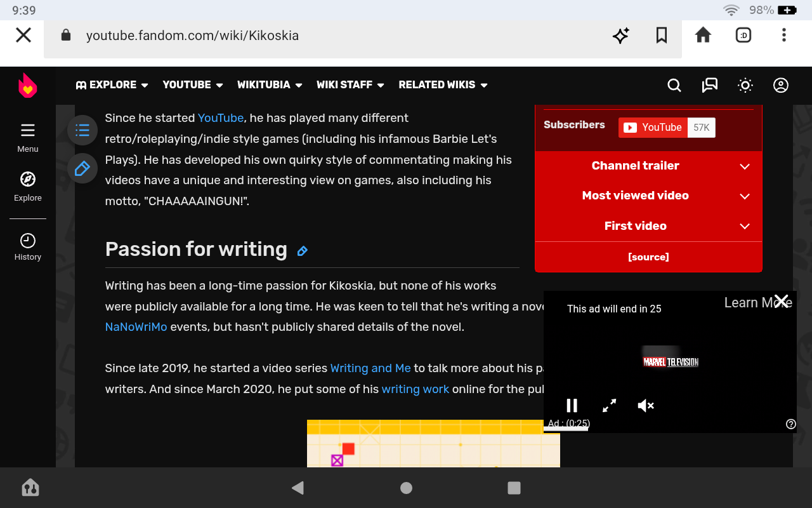Bookmark this page in the browser
This screenshot has width=812, height=508.
tap(662, 36)
